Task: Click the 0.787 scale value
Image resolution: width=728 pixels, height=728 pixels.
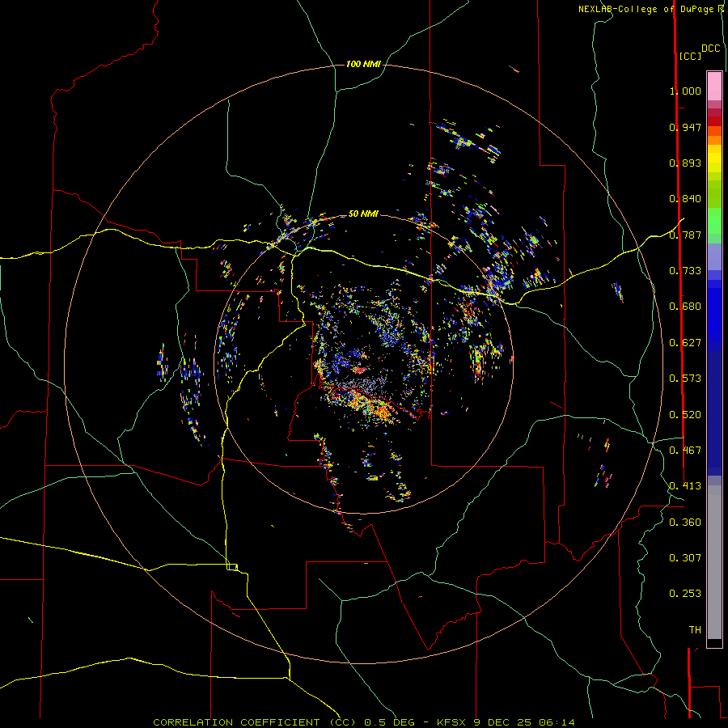Action: coord(685,235)
